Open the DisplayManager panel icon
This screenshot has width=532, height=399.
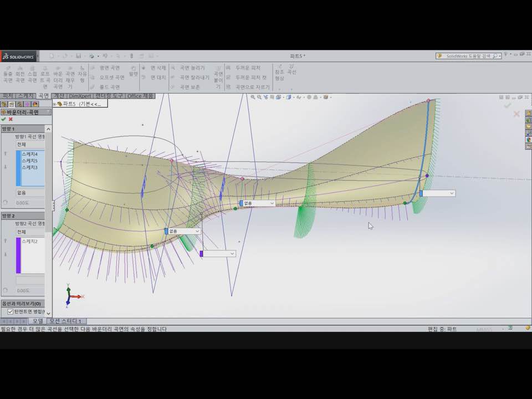(35, 104)
